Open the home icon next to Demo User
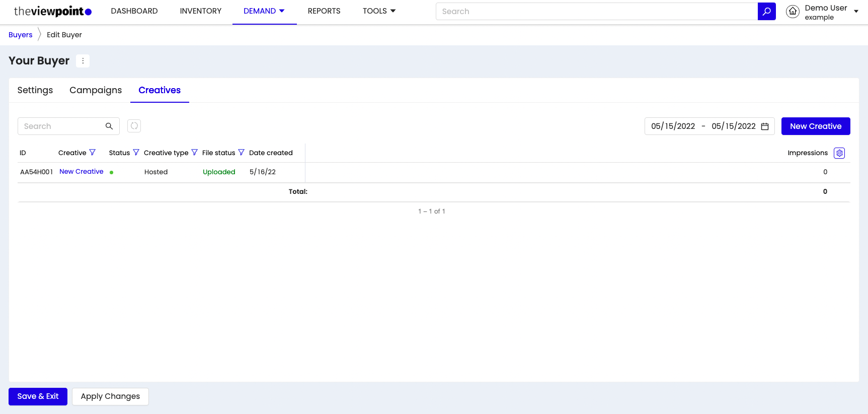The height and width of the screenshot is (414, 868). pos(793,12)
